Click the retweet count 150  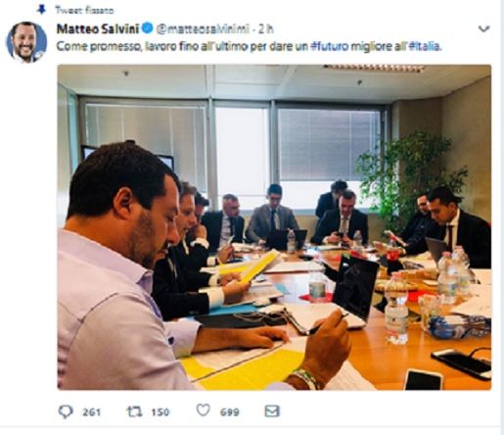tap(160, 412)
